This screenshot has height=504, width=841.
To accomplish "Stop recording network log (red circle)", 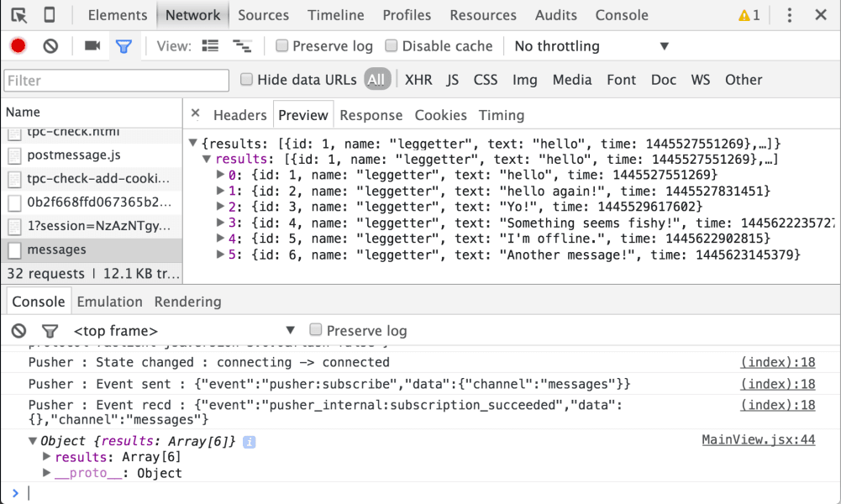I will point(17,45).
